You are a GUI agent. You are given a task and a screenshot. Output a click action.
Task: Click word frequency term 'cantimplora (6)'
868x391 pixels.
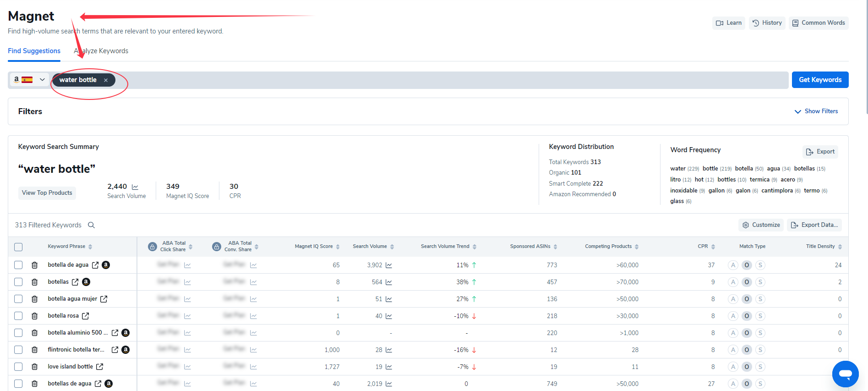coord(781,191)
